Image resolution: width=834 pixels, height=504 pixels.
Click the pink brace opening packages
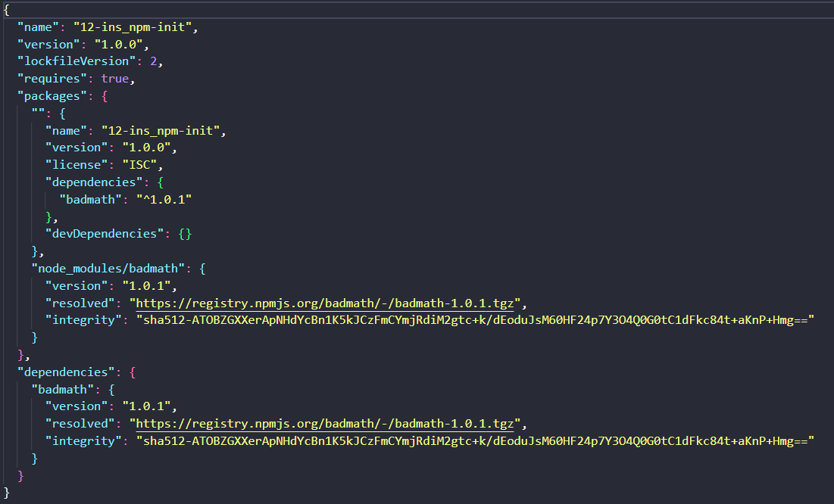click(x=105, y=95)
